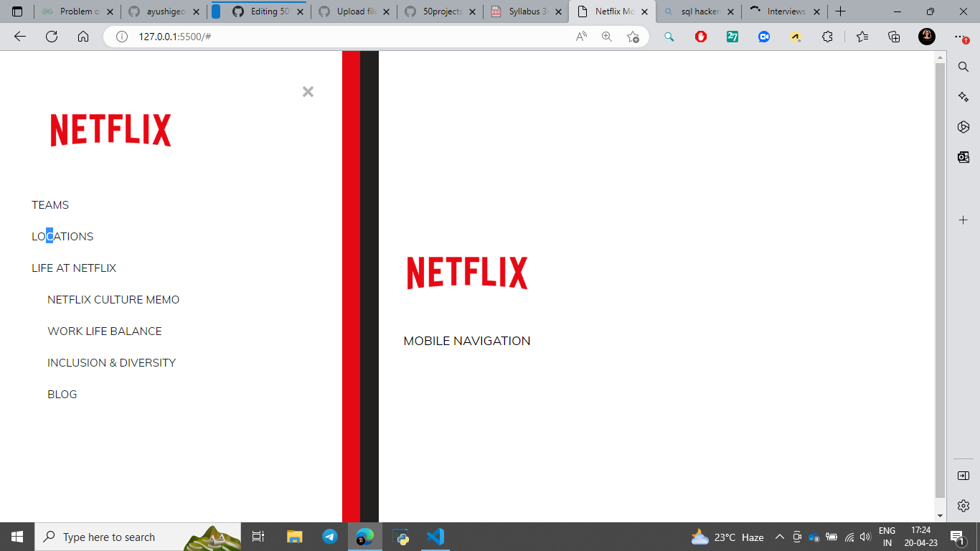The image size is (980, 551).
Task: Select the MOBILE NAVIGATION heading text
Action: pos(467,341)
